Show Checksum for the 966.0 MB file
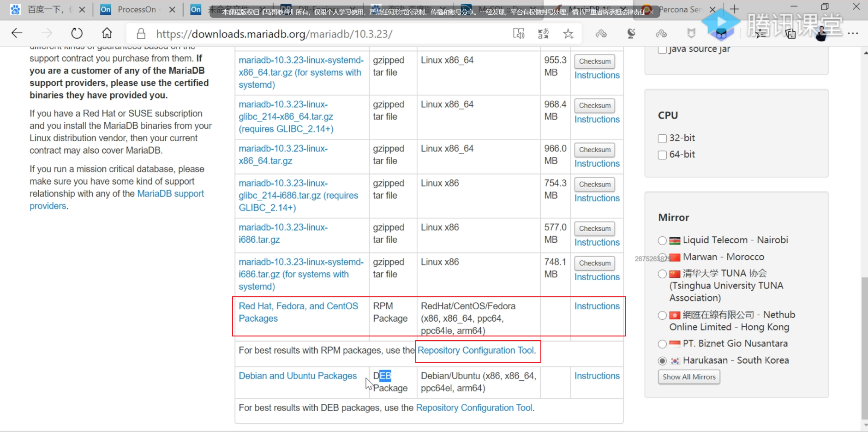The image size is (868, 432). tap(594, 150)
